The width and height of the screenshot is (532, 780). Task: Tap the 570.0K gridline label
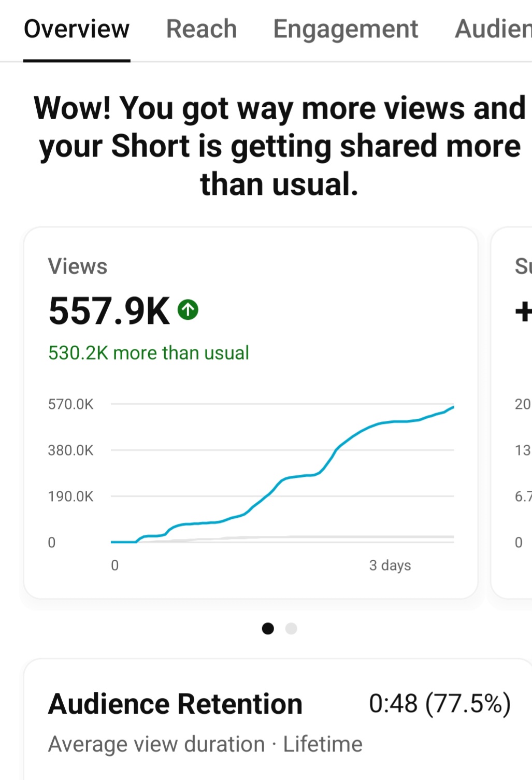coord(71,404)
